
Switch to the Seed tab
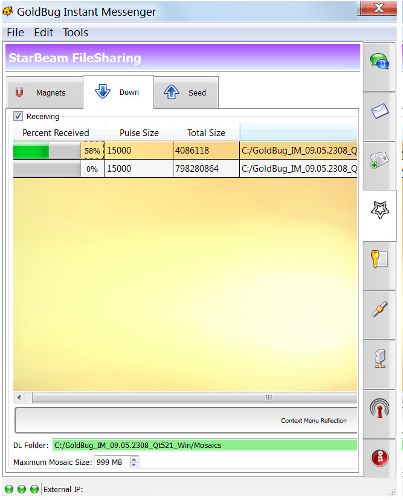click(186, 93)
